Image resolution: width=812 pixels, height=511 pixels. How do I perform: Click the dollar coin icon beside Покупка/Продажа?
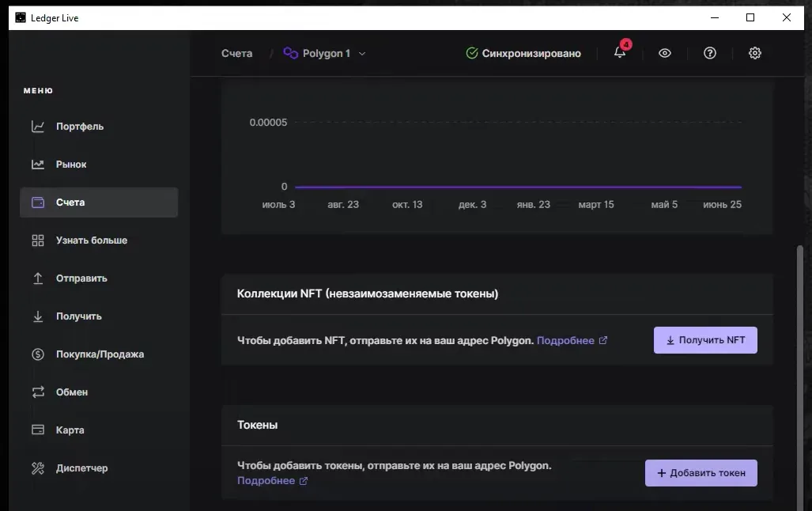38,354
